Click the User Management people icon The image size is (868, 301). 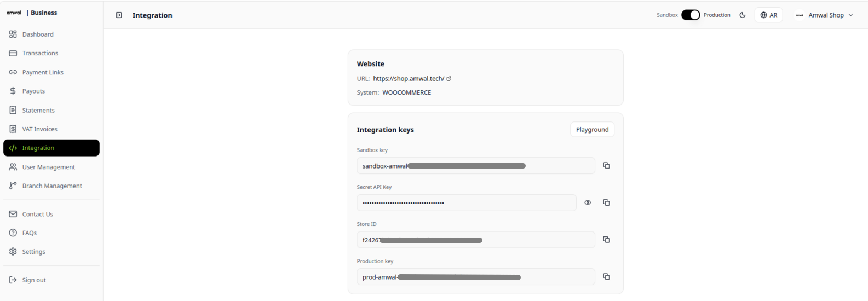13,167
